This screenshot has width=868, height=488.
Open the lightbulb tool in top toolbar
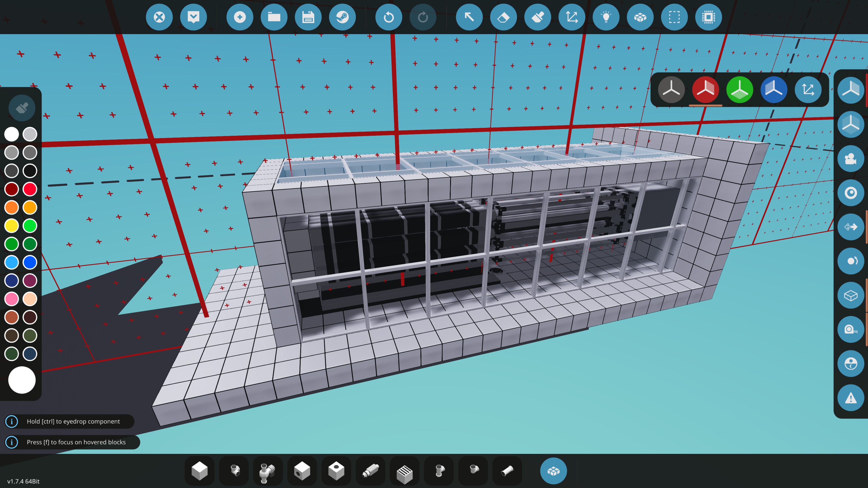(x=606, y=17)
